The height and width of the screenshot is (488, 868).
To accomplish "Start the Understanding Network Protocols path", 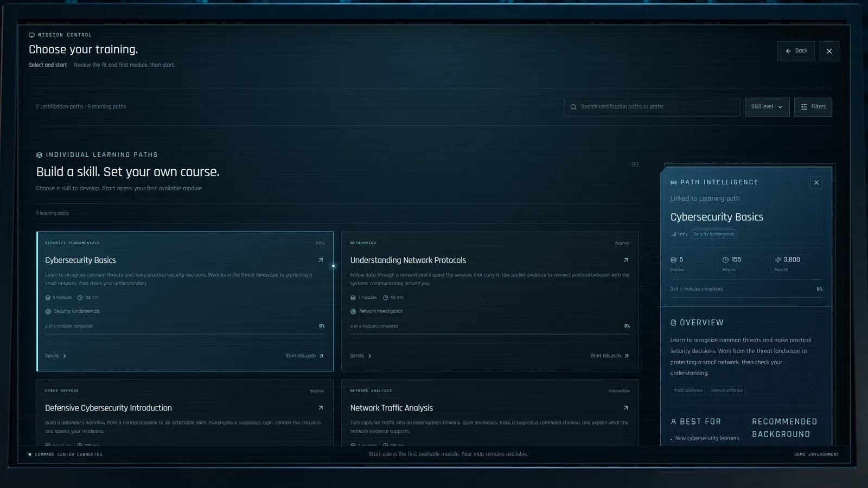I will click(610, 356).
